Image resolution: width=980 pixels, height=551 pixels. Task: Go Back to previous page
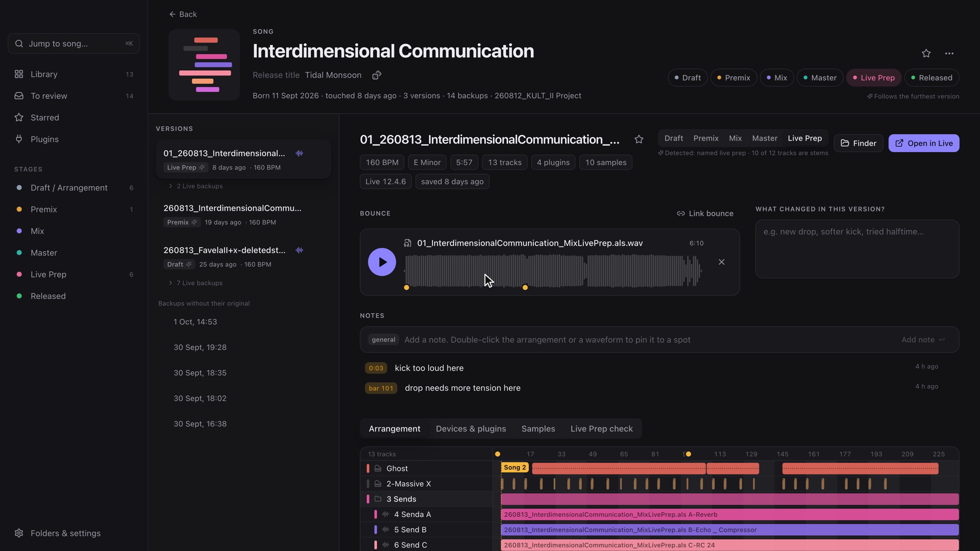pos(183,14)
